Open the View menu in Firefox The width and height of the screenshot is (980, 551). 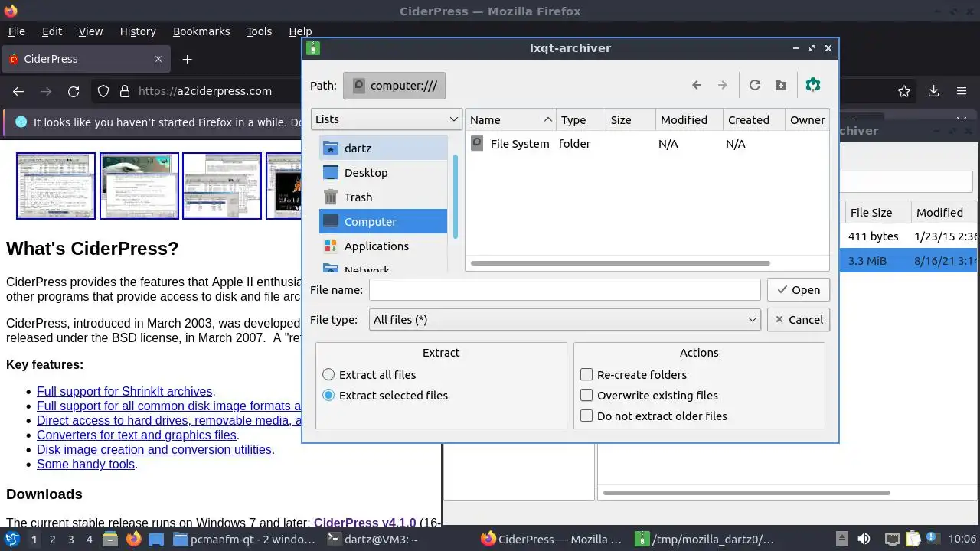[90, 31]
